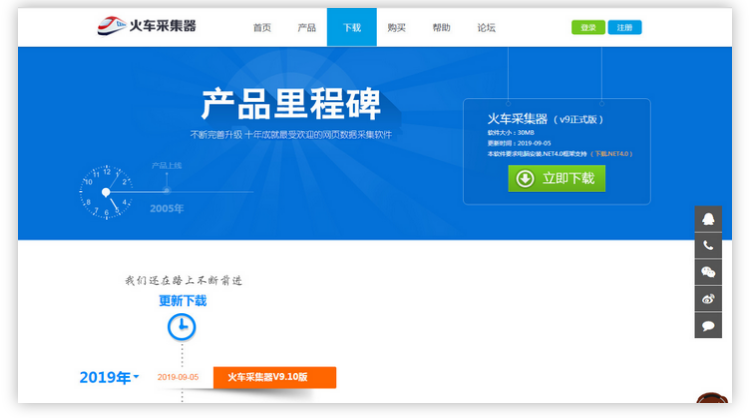Open the 产品 navigation menu
The width and height of the screenshot is (750, 418).
click(307, 28)
